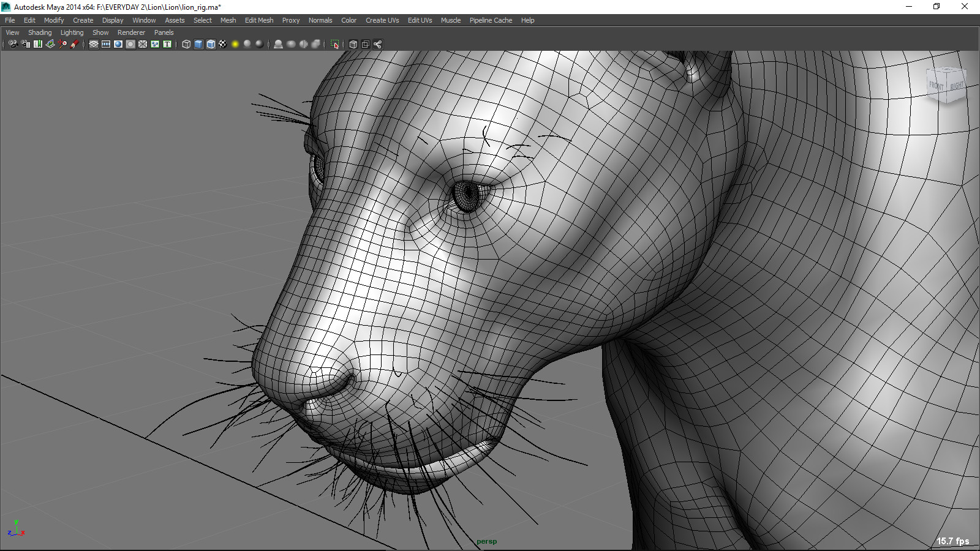980x551 pixels.
Task: Expand the Shading panel menu
Action: pos(40,32)
